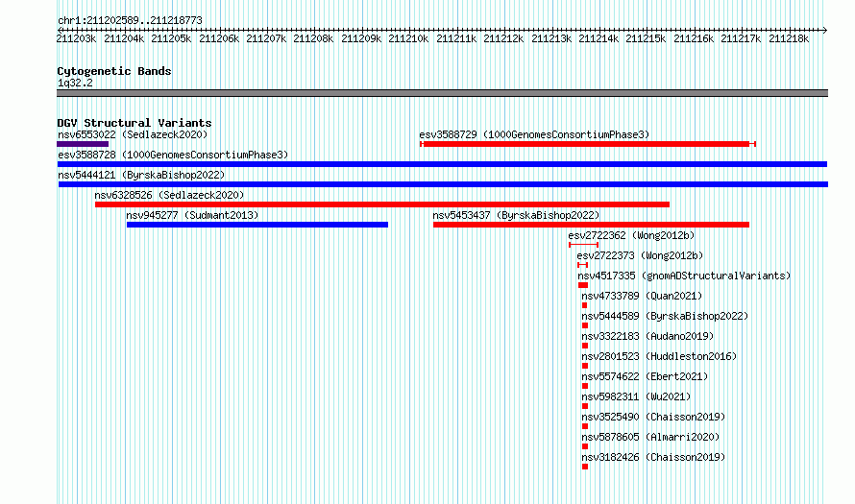Click the DGV Structural Variants track title
Viewport: 855px width, 504px height.
(x=134, y=123)
